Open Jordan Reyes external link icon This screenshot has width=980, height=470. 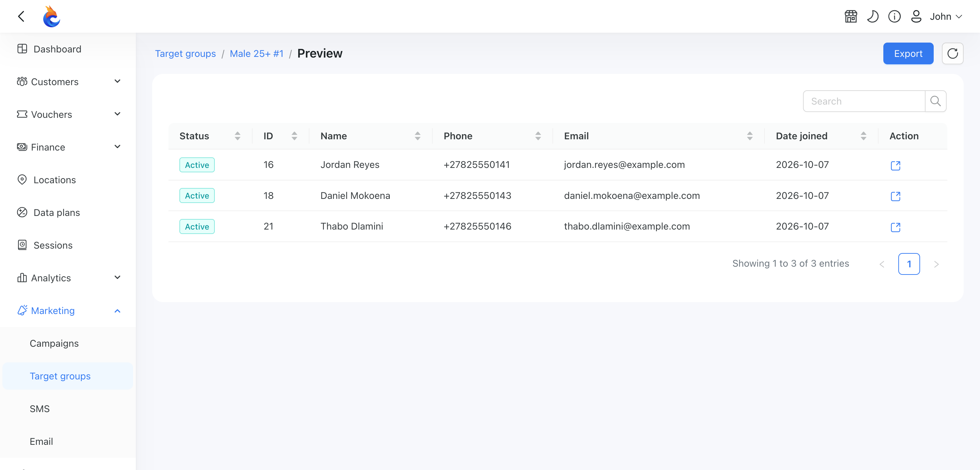896,165
